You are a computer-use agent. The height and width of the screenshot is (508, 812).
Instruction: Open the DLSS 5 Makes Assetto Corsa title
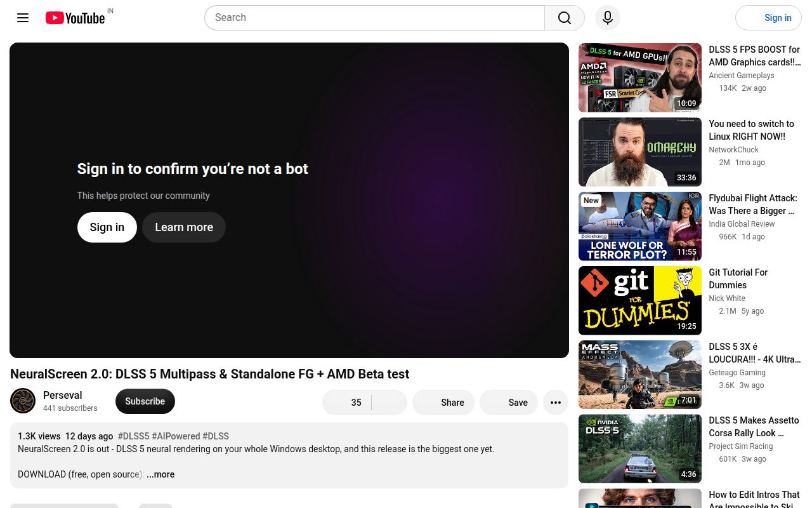754,427
